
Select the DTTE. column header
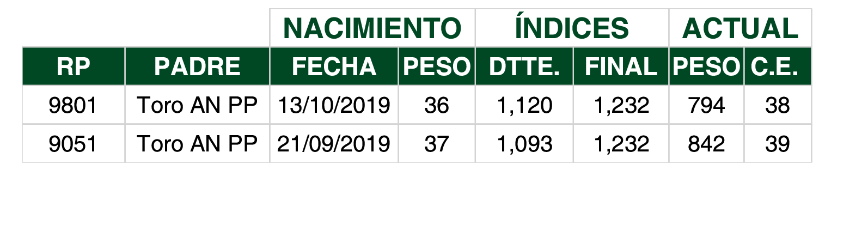(524, 66)
